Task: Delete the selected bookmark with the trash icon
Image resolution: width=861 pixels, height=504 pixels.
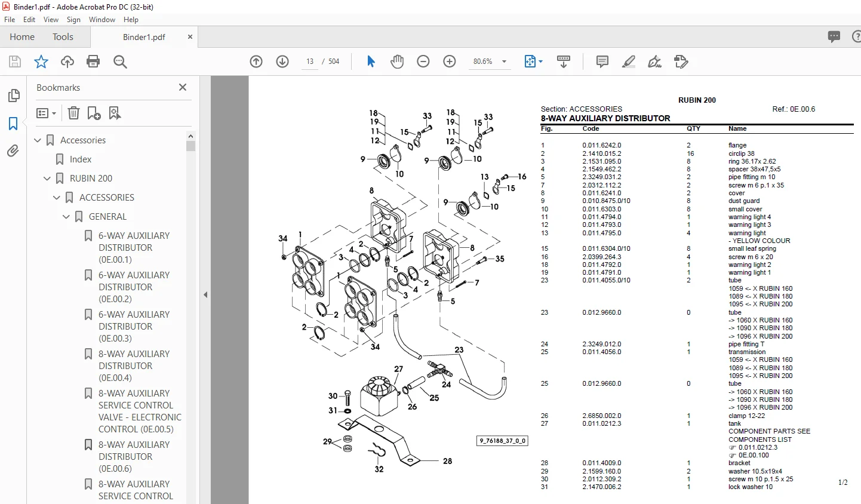Action: [x=73, y=113]
